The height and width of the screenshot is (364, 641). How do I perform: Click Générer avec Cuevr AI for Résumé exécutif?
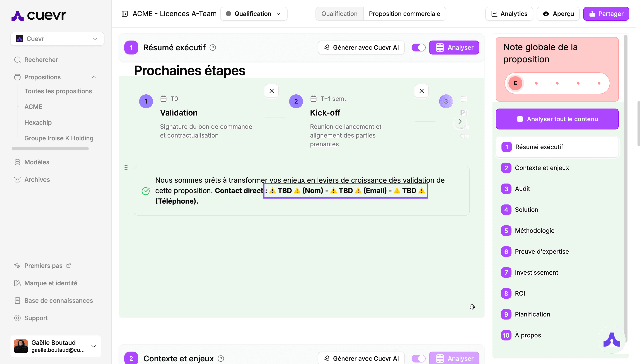(x=361, y=48)
